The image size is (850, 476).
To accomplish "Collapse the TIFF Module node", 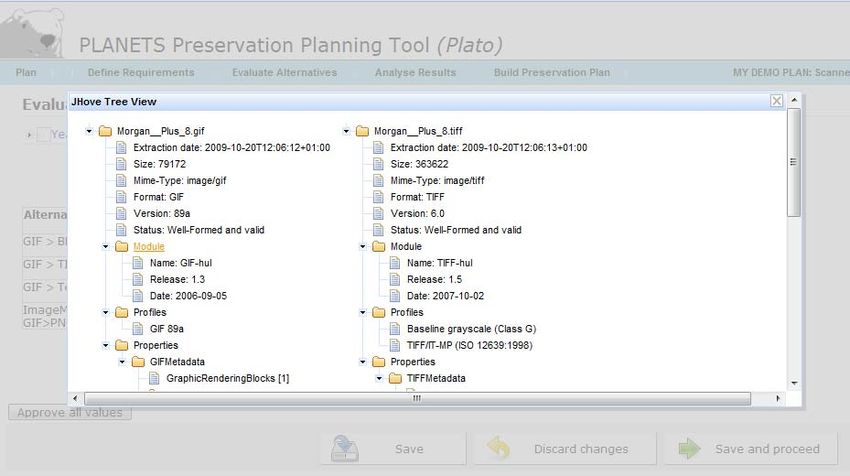I will [363, 247].
